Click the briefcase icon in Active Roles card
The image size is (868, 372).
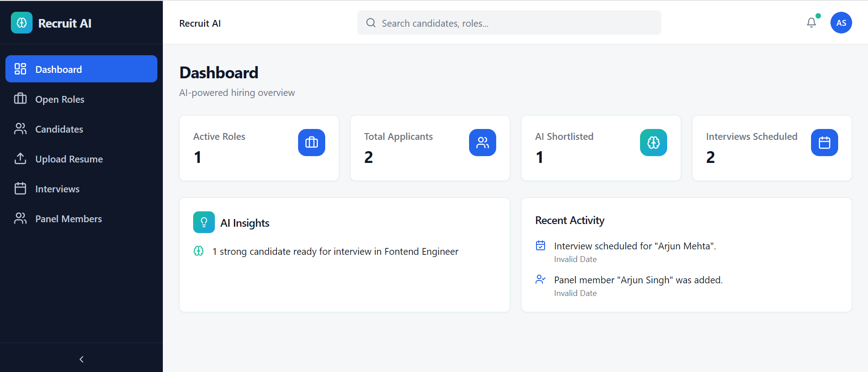click(311, 143)
